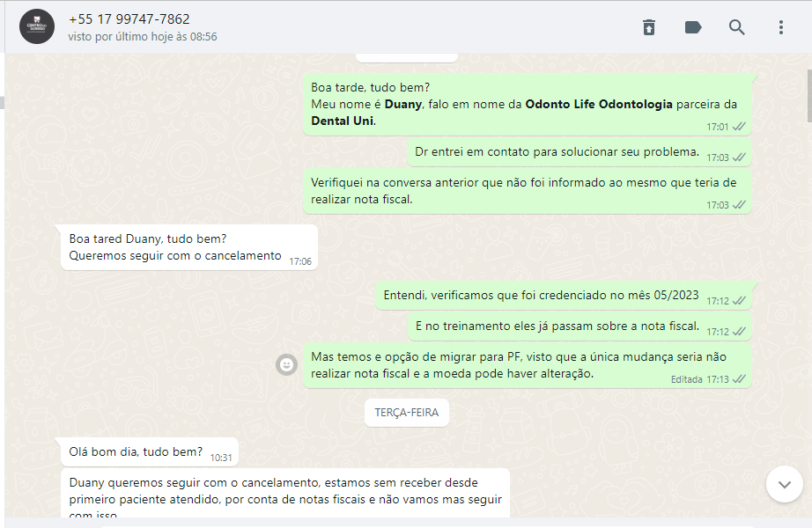React with emoji to the PF migration message

[x=286, y=365]
